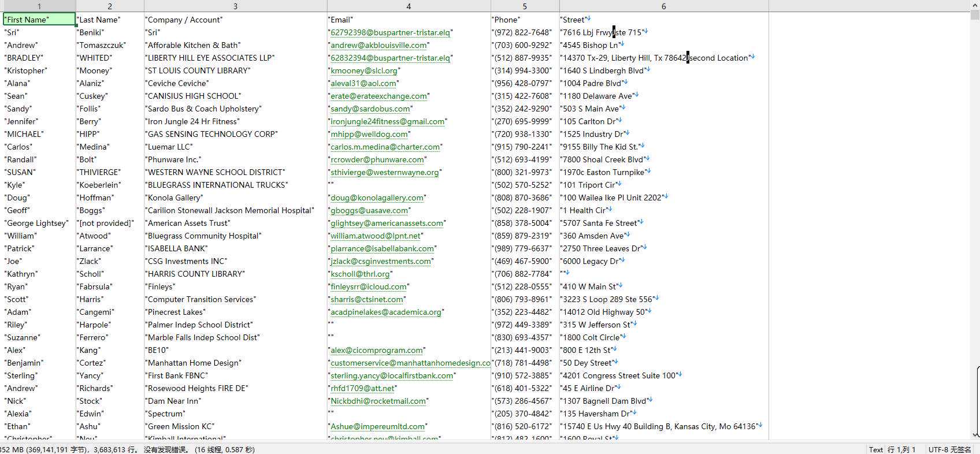Screen dimensions: 980x454
Task: Click "BLUEGRASS INTERNATIONAL TRUCKS" company cell
Action: click(x=235, y=185)
